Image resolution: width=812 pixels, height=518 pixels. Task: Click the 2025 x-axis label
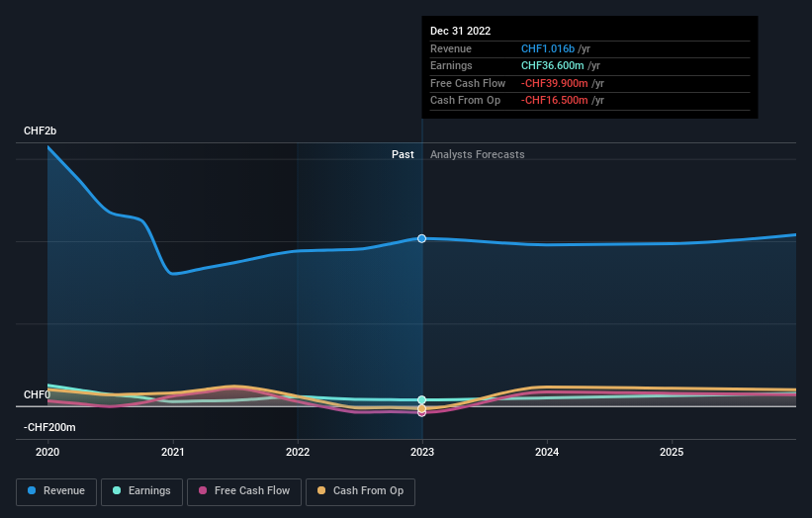click(672, 453)
